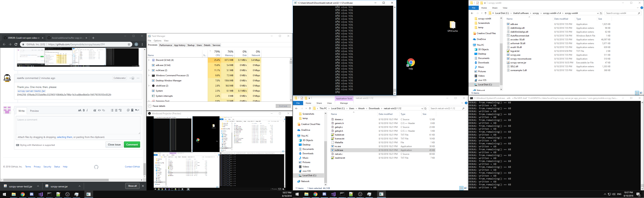644x198 pixels.
Task: Add a bulleted list in comment toolbar
Action: (x=112, y=110)
